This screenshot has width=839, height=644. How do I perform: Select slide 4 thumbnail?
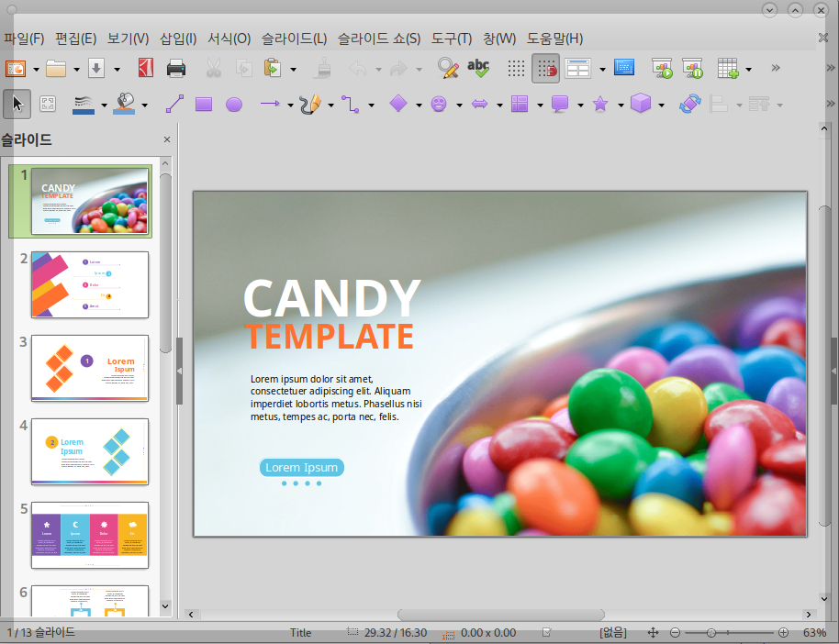tap(90, 451)
